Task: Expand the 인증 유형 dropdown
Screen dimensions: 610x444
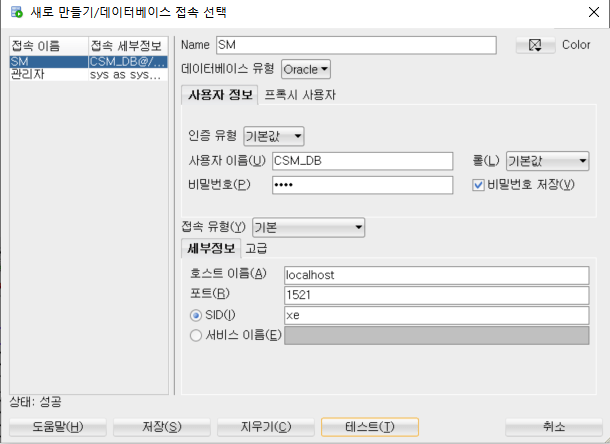Action: 273,136
